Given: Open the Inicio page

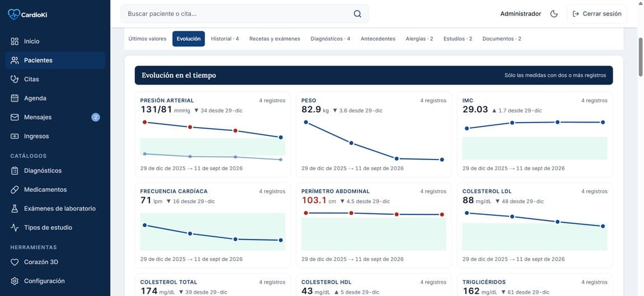Looking at the screenshot, I should tap(55, 41).
